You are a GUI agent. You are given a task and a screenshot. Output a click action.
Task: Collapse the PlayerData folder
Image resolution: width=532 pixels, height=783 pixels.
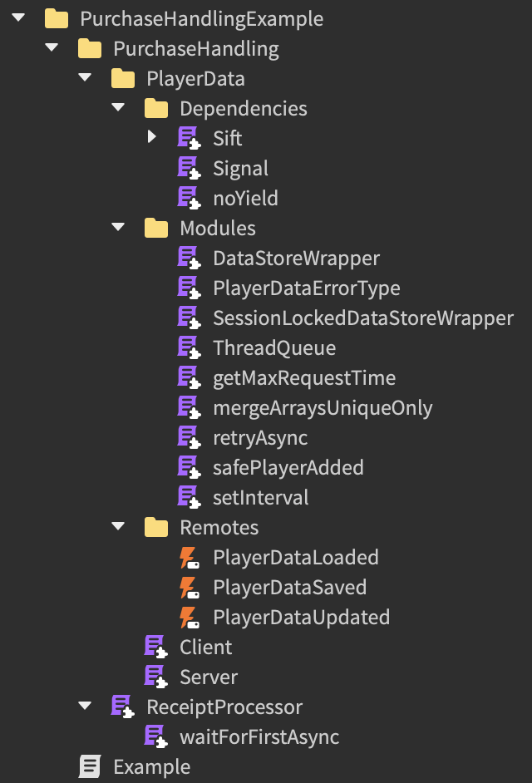click(x=85, y=77)
